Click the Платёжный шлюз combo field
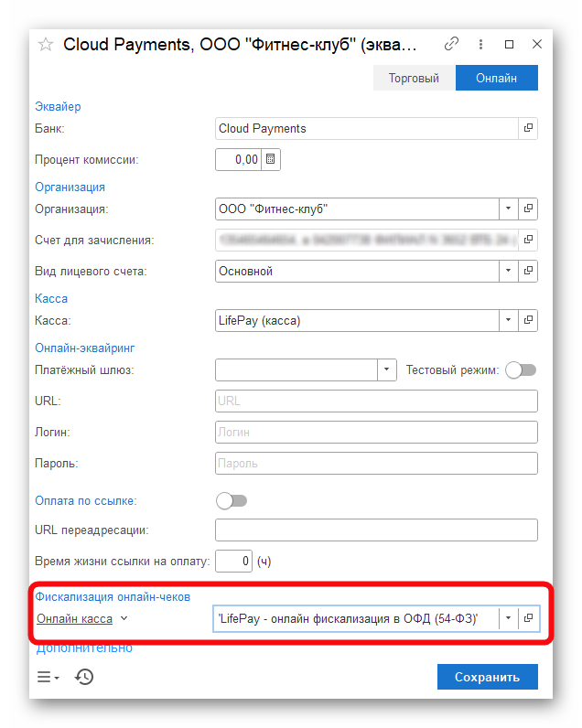 (x=296, y=370)
